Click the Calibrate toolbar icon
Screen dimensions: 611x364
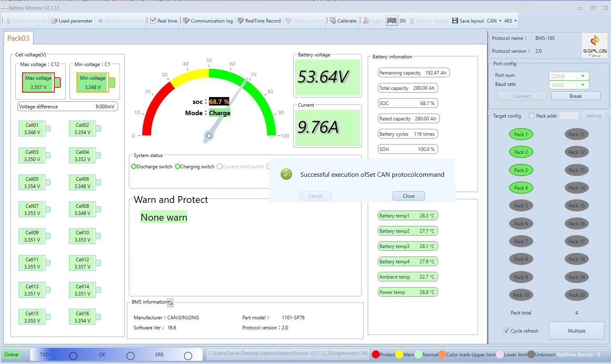click(x=333, y=21)
